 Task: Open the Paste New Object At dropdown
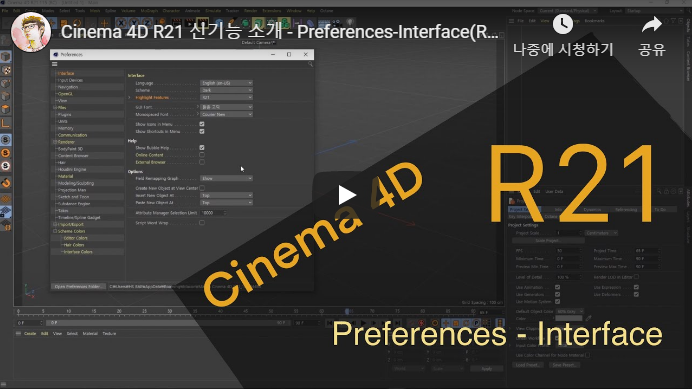point(226,202)
